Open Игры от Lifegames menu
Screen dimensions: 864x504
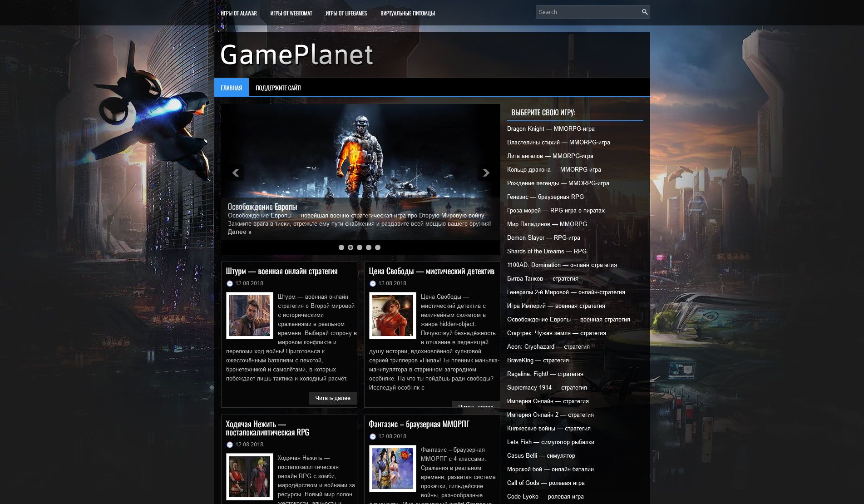click(x=346, y=13)
